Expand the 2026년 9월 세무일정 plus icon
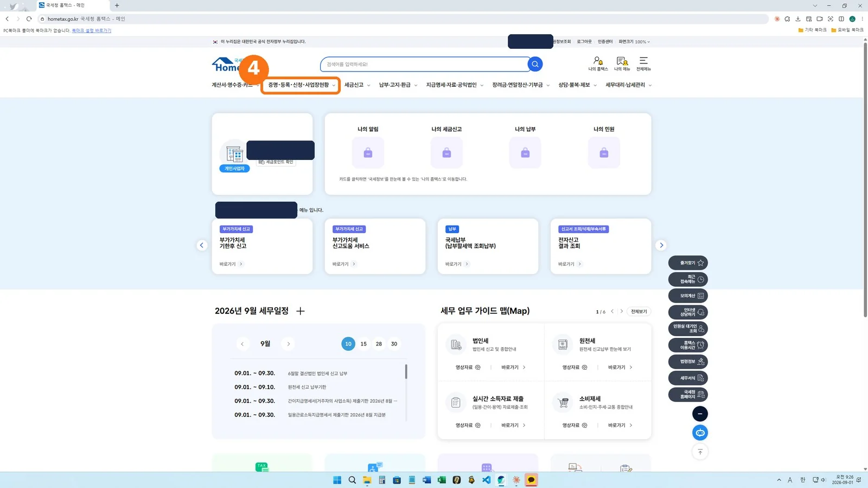 click(301, 311)
